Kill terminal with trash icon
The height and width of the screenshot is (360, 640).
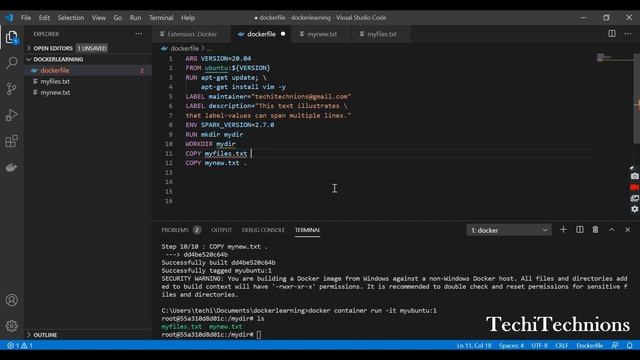596,230
